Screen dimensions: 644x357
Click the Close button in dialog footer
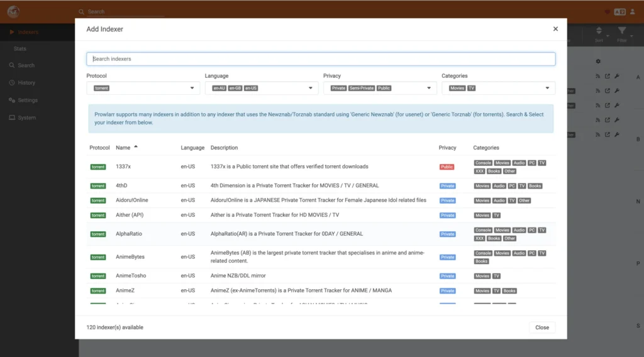[x=541, y=327]
